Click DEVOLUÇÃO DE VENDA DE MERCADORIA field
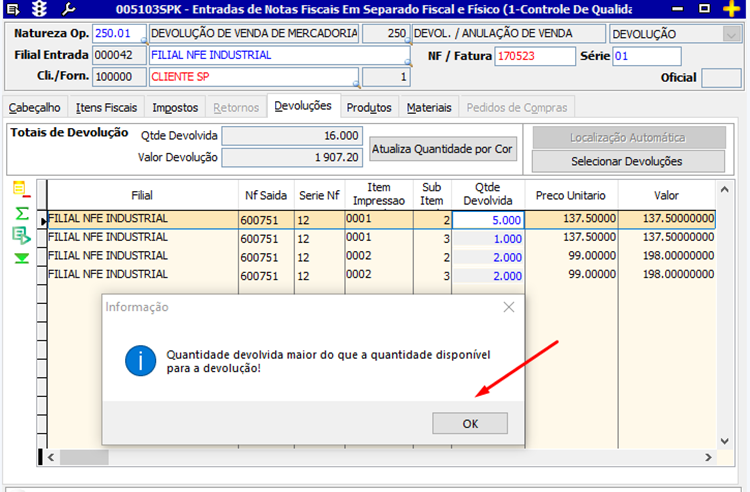Viewport: 750px width, 492px height. tap(254, 33)
